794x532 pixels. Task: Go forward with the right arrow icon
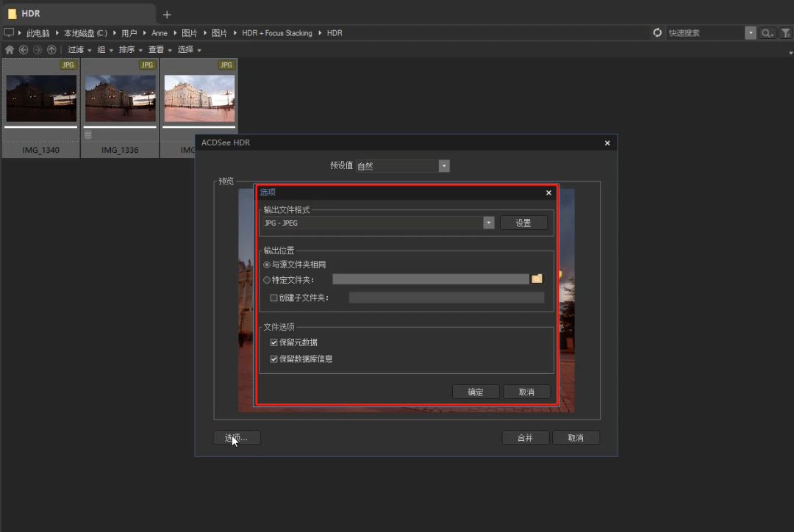37,50
